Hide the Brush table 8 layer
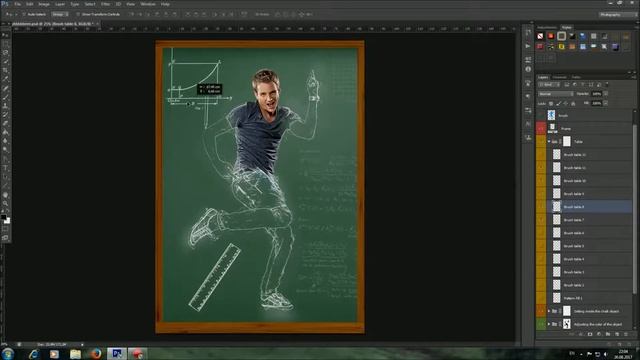Image resolution: width=640 pixels, height=360 pixels. pos(541,207)
